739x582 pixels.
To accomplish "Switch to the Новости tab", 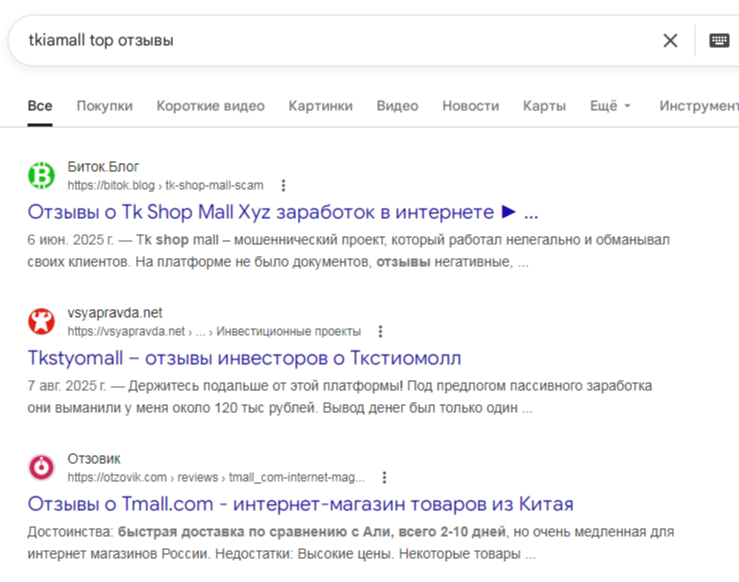I will pyautogui.click(x=471, y=106).
